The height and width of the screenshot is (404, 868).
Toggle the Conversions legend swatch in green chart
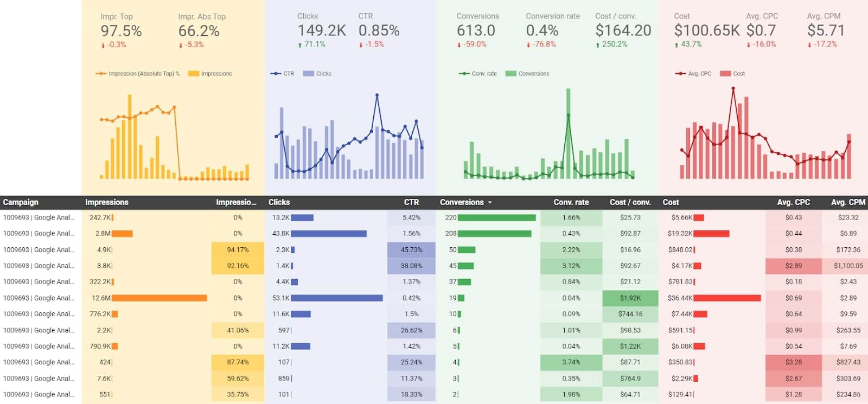(510, 74)
